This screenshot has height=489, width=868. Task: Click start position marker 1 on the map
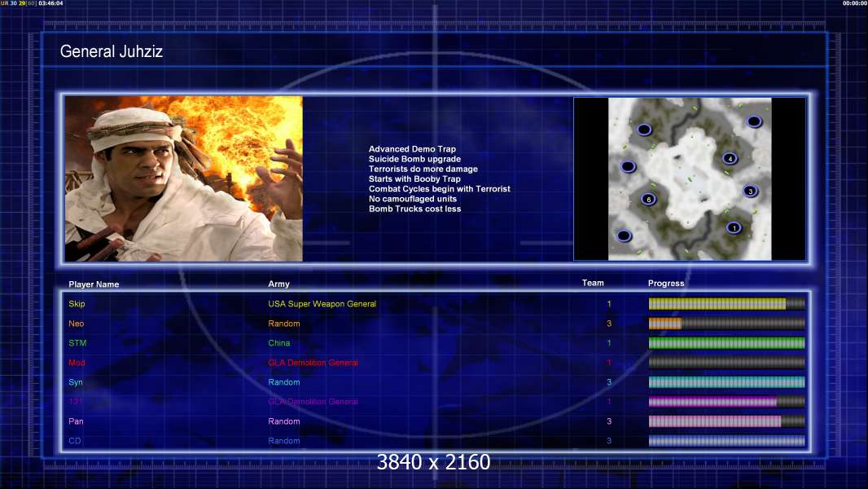tap(734, 227)
